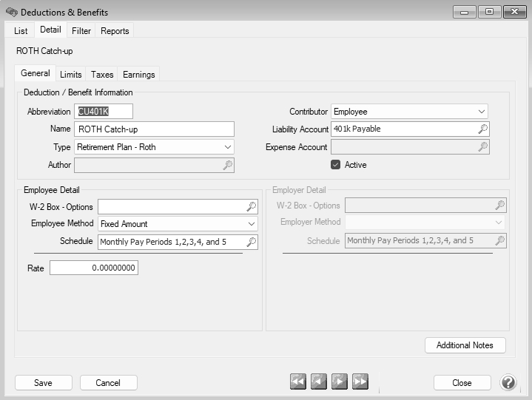The image size is (532, 400).
Task: Click the Rate input field
Action: [x=94, y=268]
